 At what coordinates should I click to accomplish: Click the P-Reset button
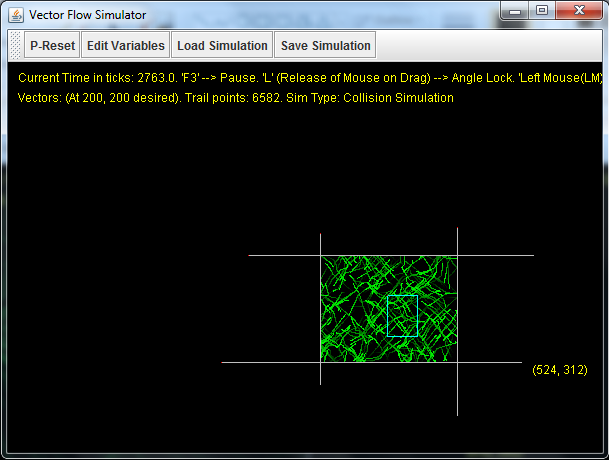[x=52, y=45]
